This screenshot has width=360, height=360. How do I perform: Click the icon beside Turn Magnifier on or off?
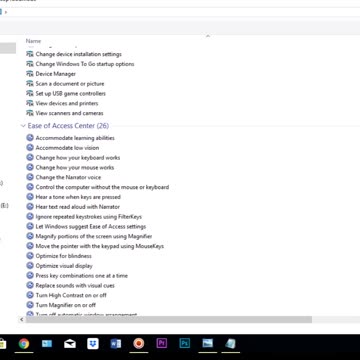click(x=30, y=305)
